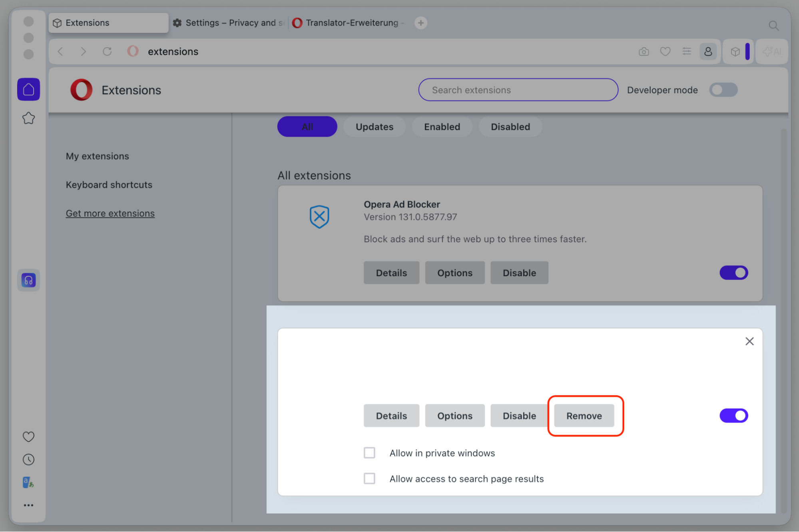Image resolution: width=799 pixels, height=532 pixels.
Task: Open the Opera home sidebar icon
Action: coord(28,89)
